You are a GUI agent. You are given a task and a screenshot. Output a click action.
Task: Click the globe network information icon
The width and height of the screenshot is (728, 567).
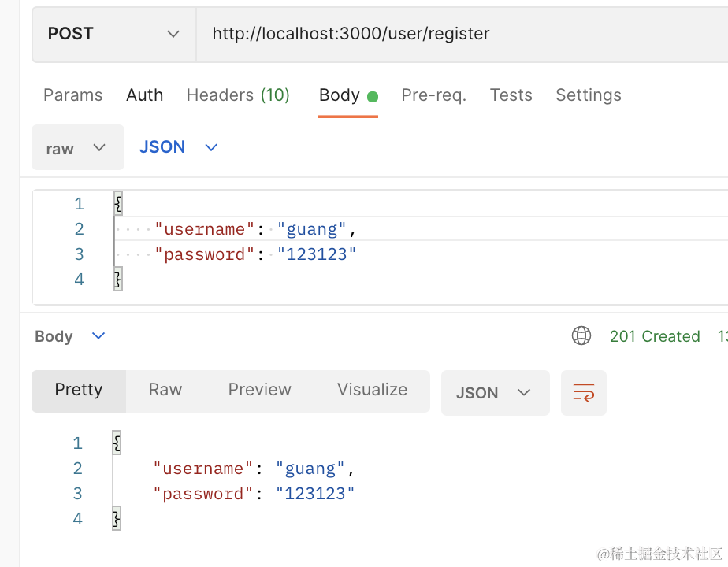(x=581, y=336)
